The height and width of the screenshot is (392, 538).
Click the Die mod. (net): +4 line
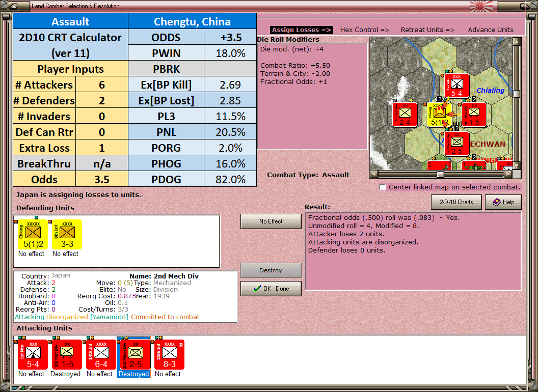click(x=291, y=49)
